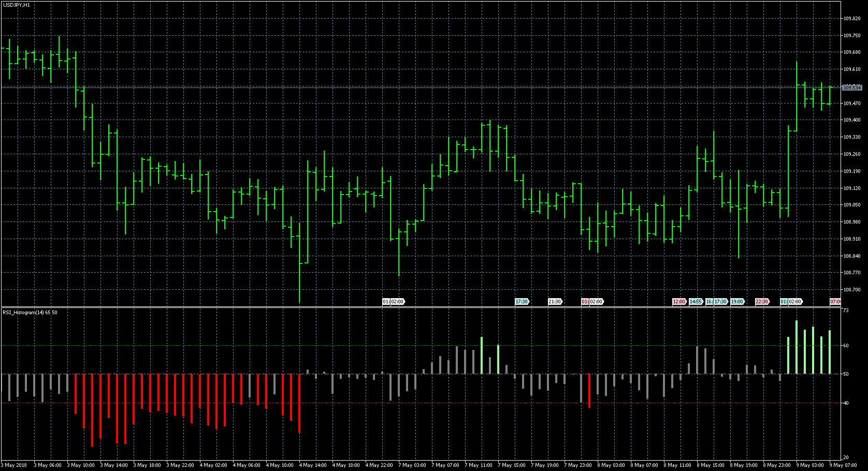Select the 108.700 price axis label
Image resolution: width=868 pixels, height=471 pixels.
(x=852, y=290)
